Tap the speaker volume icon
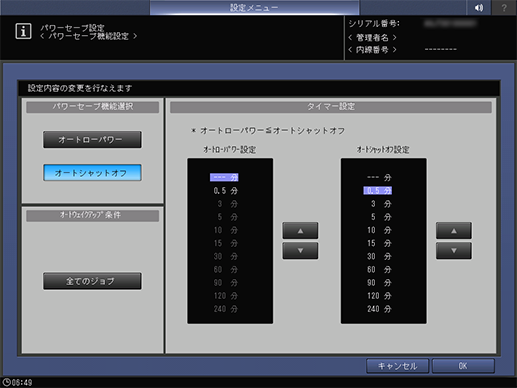This screenshot has width=517, height=388. click(x=479, y=7)
